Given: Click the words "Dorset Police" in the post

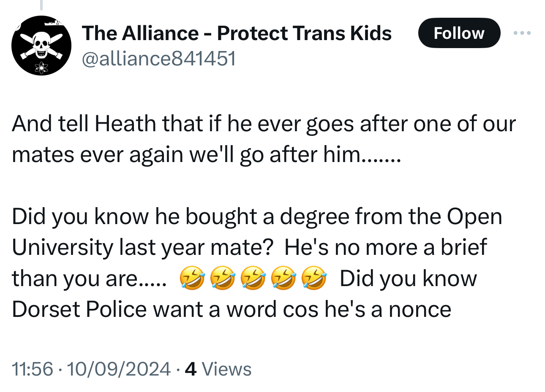Looking at the screenshot, I should click(79, 309).
